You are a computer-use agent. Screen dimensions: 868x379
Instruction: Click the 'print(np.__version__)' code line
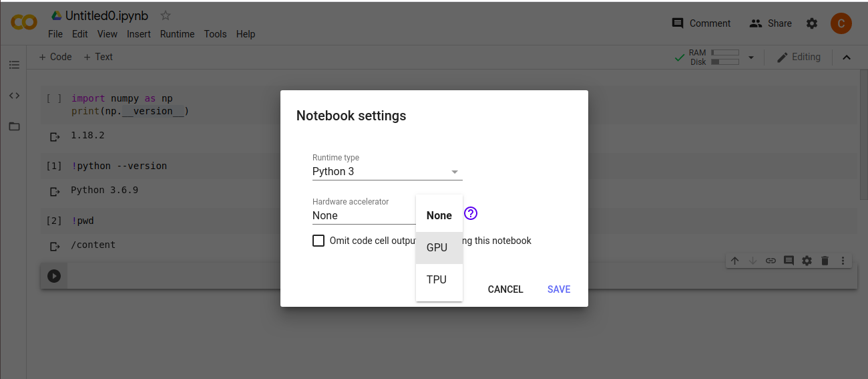click(x=130, y=111)
